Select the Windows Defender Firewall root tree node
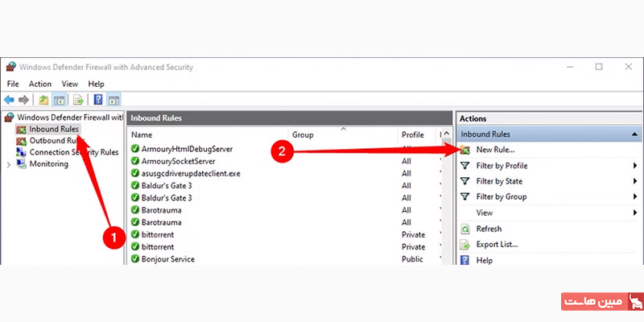 (x=64, y=118)
